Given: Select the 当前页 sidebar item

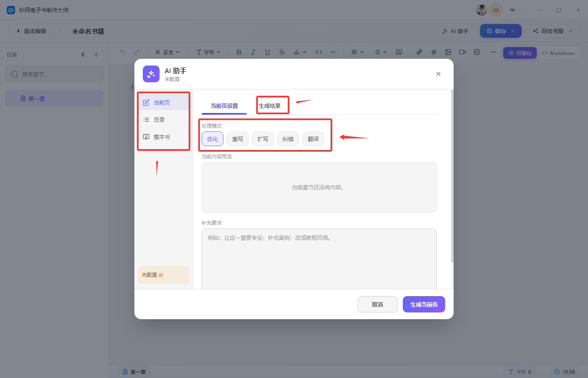Looking at the screenshot, I should click(163, 102).
